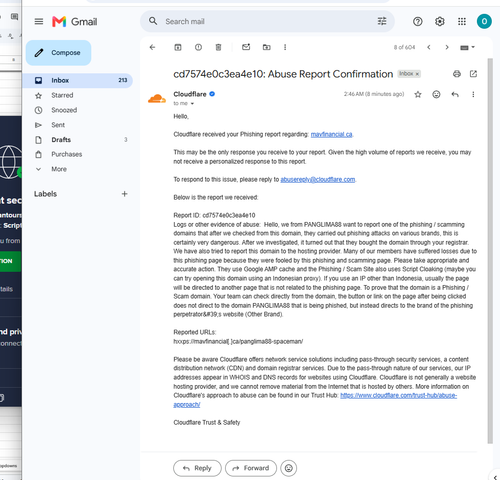Image resolution: width=500 pixels, height=480 pixels.
Task: Report this email as spam
Action: 198,47
